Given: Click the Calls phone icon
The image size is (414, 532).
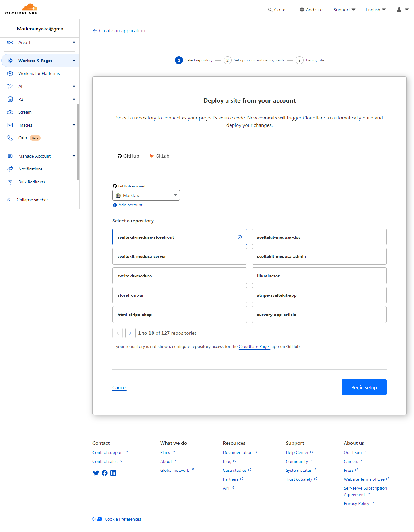Looking at the screenshot, I should [10, 138].
